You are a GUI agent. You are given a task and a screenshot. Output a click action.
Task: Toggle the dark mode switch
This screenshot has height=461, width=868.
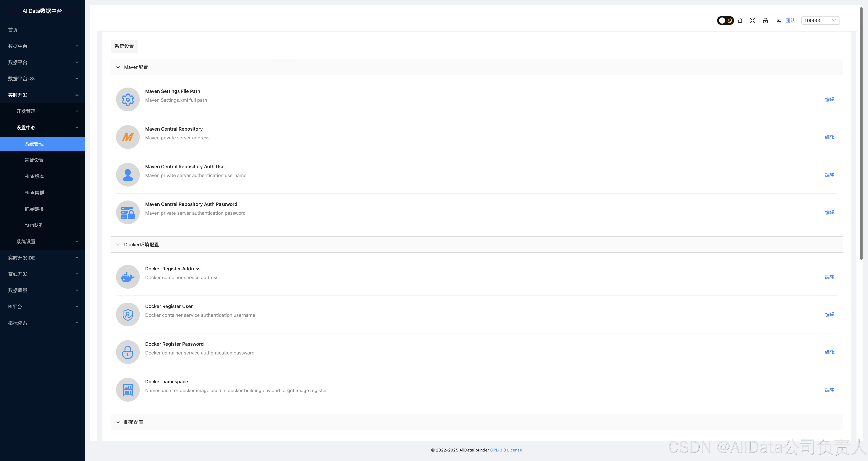click(x=725, y=21)
